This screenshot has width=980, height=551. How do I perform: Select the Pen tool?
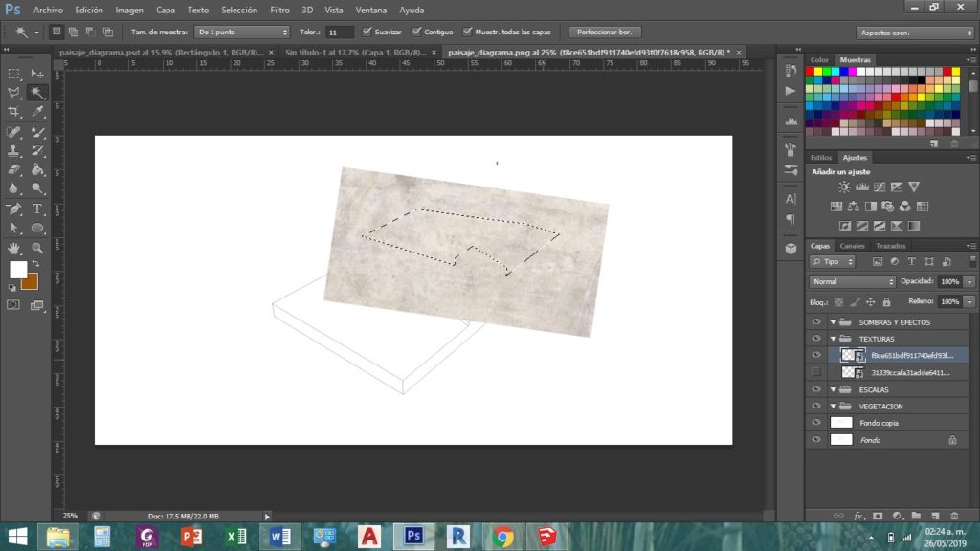[x=13, y=209]
